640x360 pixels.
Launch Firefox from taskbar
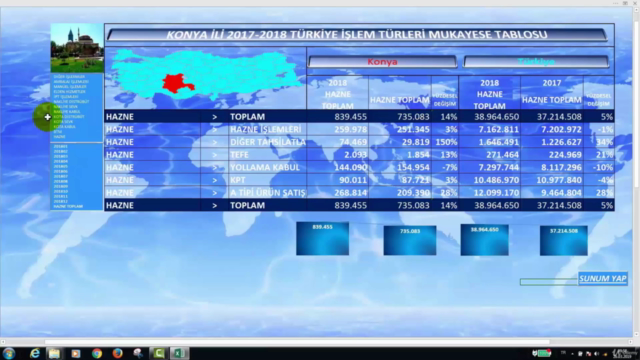[118, 353]
